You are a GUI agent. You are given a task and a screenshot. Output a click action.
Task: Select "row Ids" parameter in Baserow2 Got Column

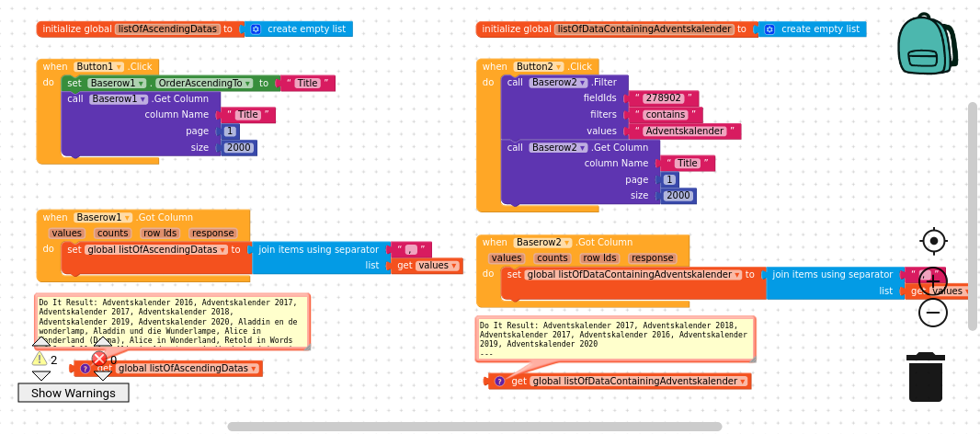point(600,258)
